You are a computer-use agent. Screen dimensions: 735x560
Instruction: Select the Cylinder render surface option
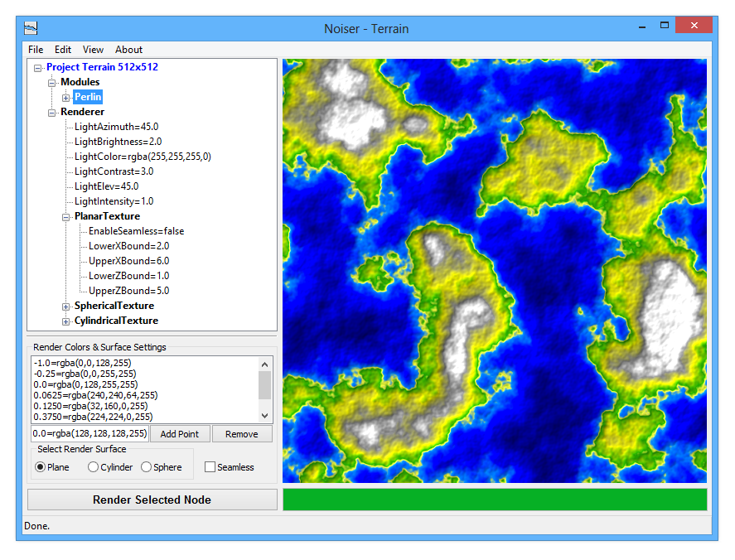(93, 467)
